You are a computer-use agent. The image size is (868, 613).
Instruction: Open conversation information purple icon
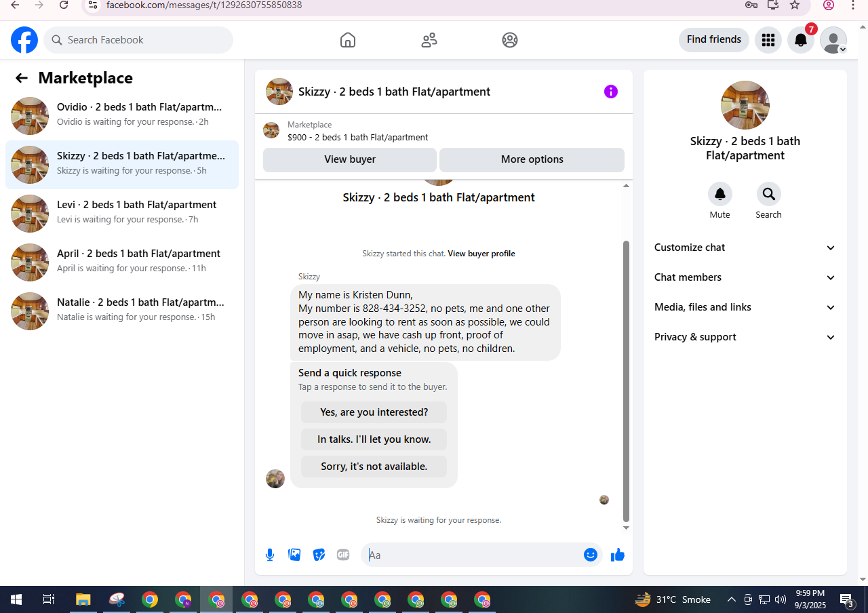pyautogui.click(x=611, y=92)
